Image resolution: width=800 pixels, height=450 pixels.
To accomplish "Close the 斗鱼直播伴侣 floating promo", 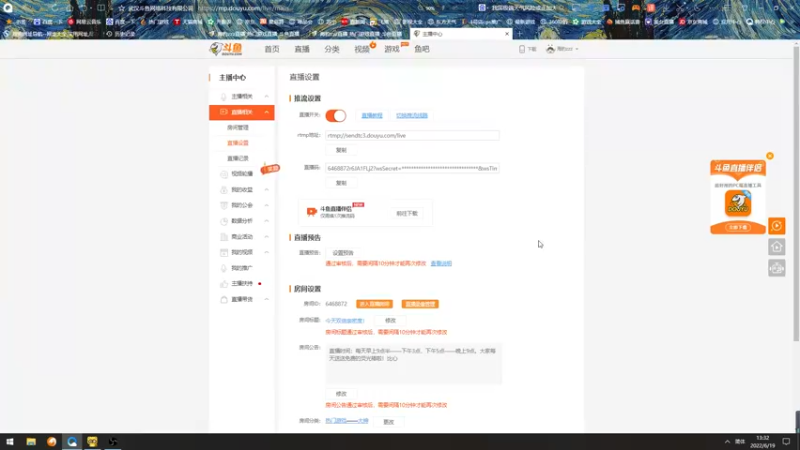I will click(x=770, y=156).
